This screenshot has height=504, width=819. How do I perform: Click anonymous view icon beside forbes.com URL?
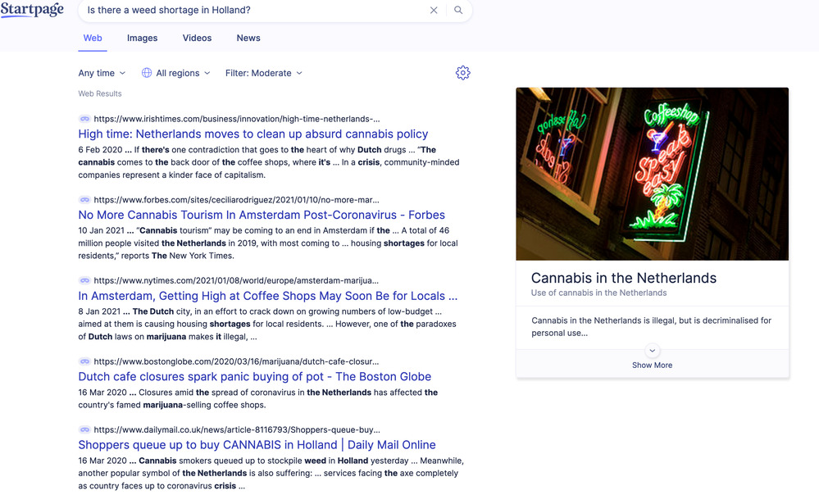84,200
